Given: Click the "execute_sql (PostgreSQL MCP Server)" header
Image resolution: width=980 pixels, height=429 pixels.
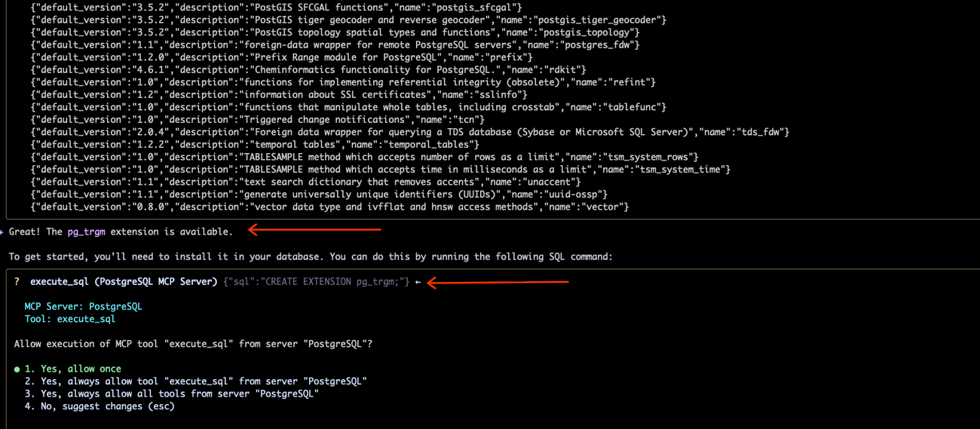Looking at the screenshot, I should click(124, 281).
